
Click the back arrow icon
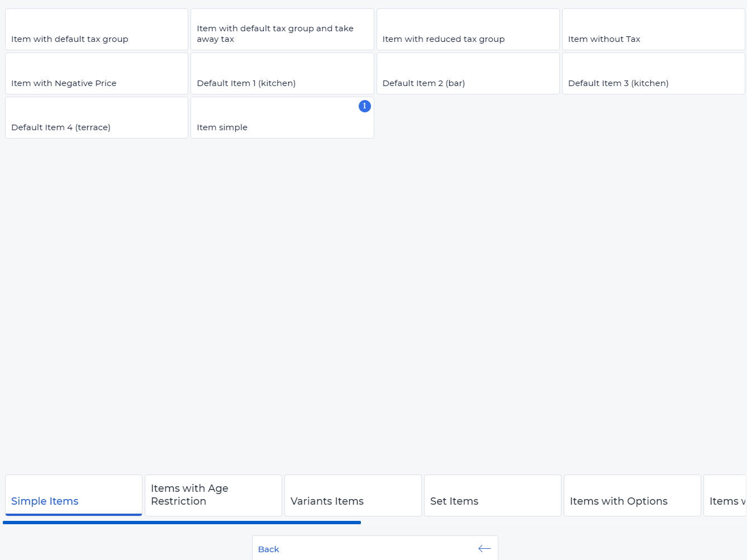(x=484, y=549)
